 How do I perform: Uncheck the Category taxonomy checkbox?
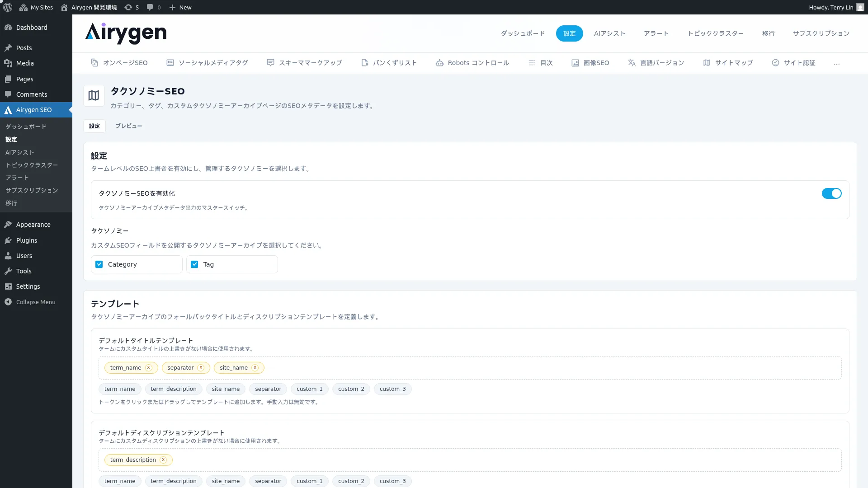click(x=99, y=264)
